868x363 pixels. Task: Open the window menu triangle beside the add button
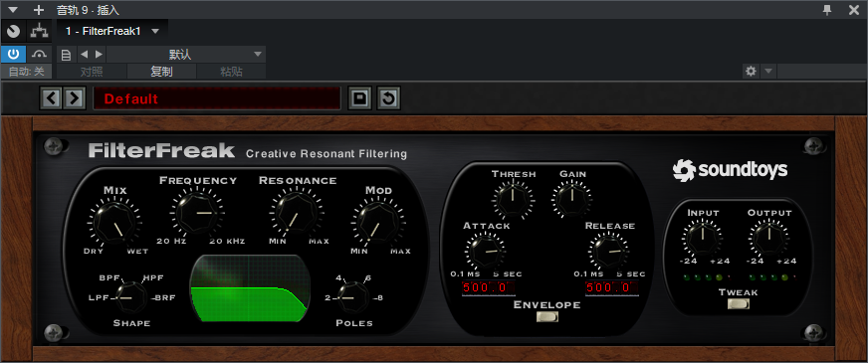point(13,9)
